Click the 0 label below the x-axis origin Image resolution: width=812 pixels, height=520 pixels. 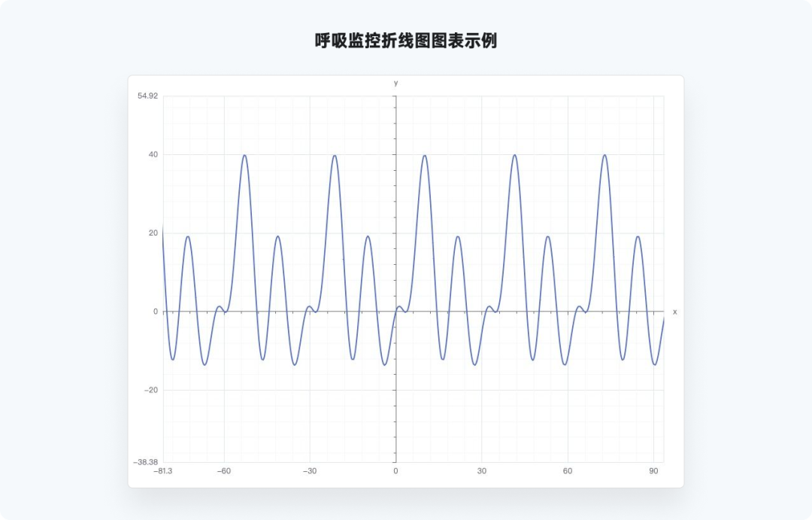tap(395, 471)
